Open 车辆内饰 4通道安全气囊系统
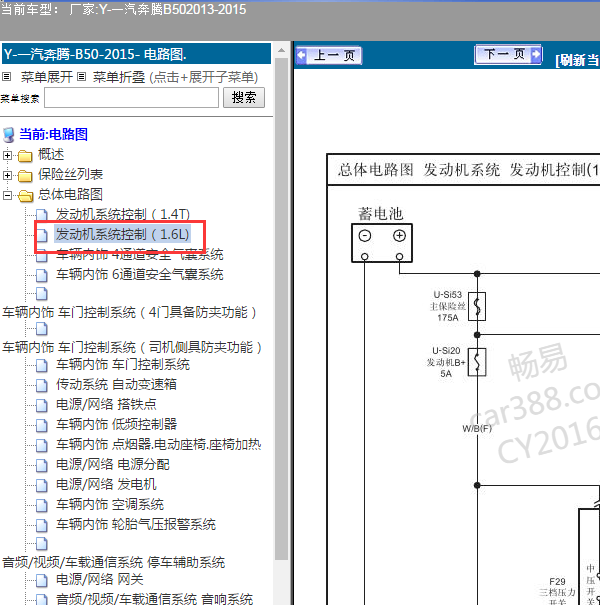The height and width of the screenshot is (605, 600). pyautogui.click(x=140, y=254)
